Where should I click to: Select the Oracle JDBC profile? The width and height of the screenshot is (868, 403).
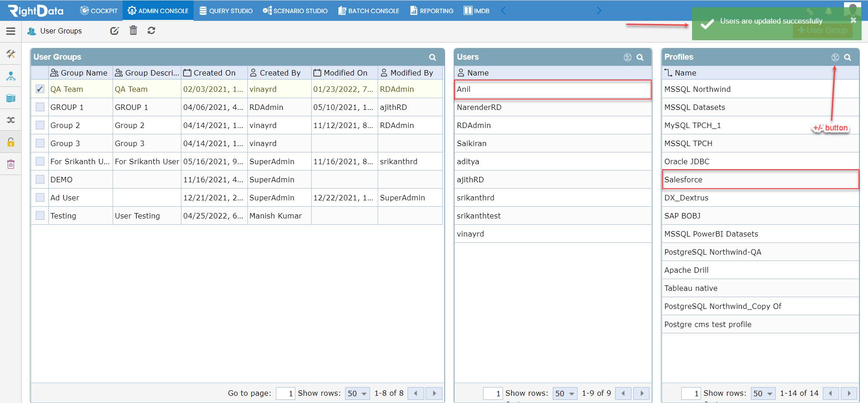[760, 161]
